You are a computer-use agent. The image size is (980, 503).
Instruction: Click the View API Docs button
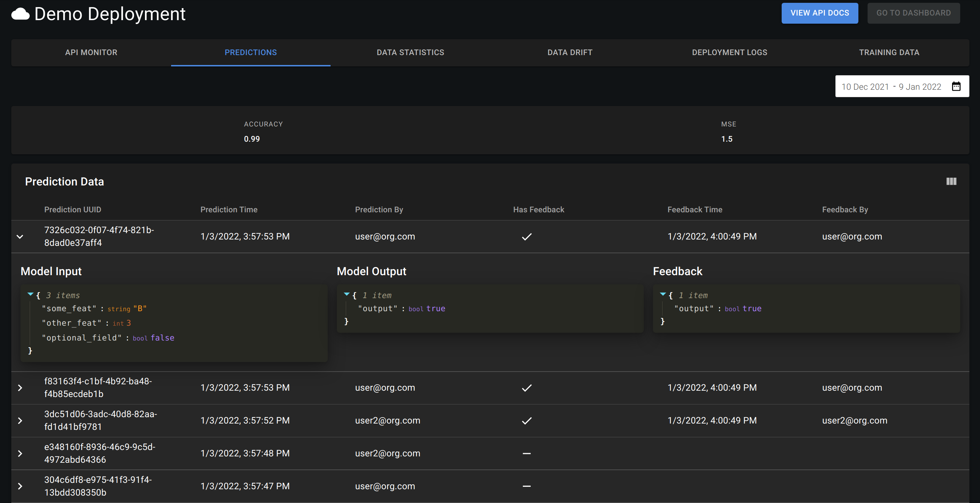pyautogui.click(x=819, y=13)
